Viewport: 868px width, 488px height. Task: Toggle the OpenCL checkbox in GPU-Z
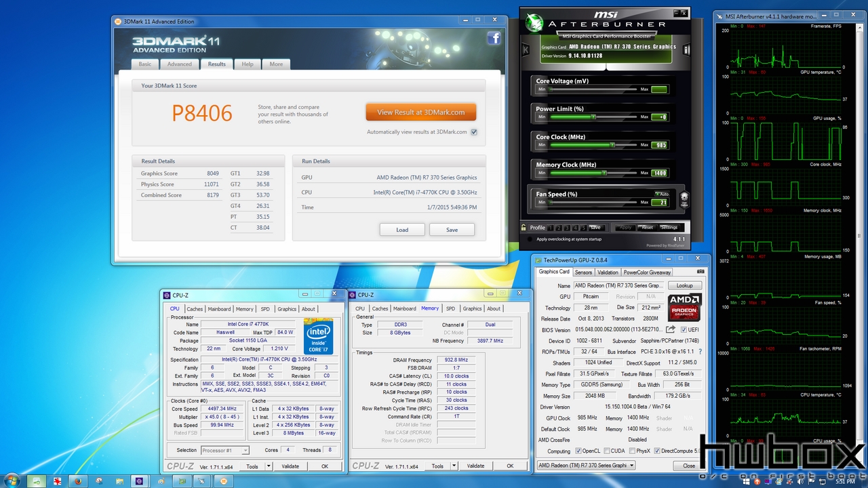coord(578,451)
